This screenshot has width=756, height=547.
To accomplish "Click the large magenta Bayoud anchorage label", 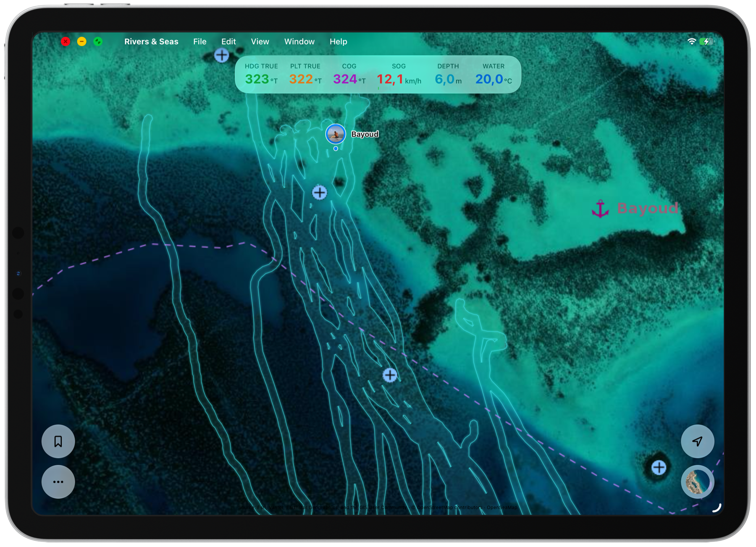I will [647, 208].
